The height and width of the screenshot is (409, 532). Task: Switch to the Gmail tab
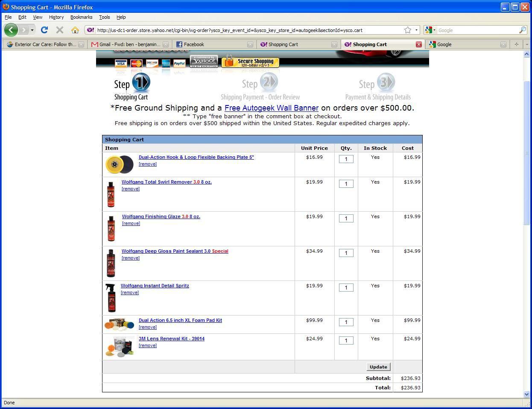(129, 44)
